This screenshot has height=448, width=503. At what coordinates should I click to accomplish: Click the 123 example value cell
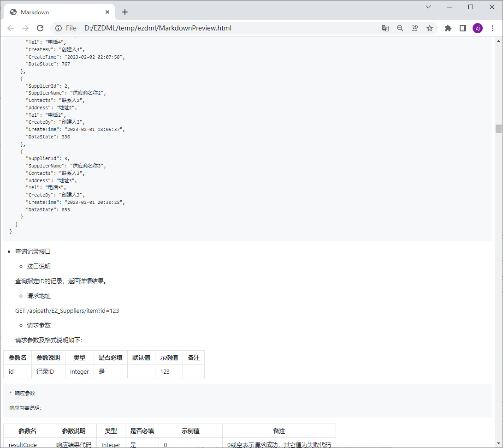point(169,371)
